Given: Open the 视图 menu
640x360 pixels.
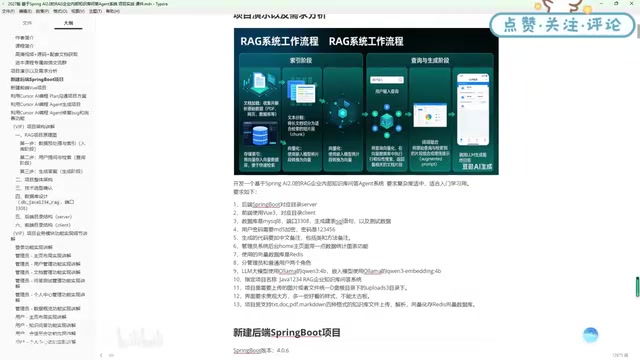Looking at the screenshot, I should click(78, 11).
